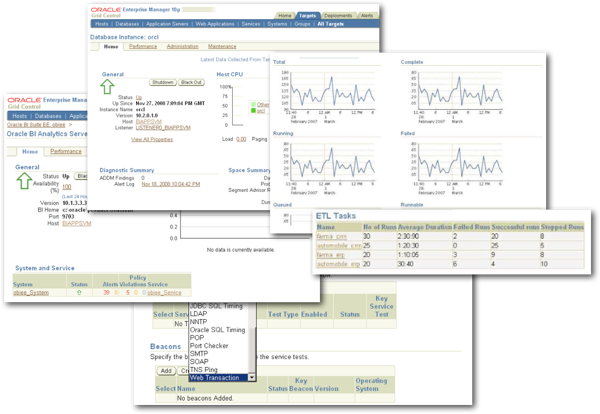
Task: Click the Load 0.00 link
Action: pos(241,139)
